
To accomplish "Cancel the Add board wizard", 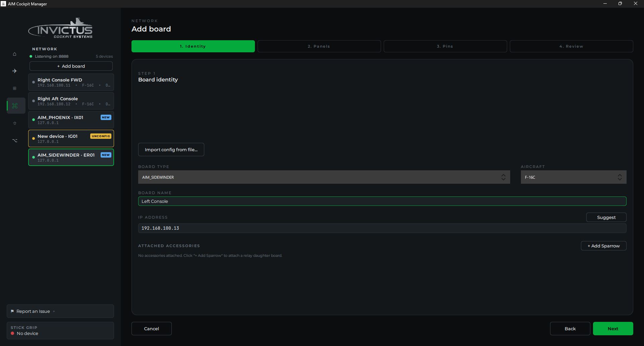I will [152, 329].
